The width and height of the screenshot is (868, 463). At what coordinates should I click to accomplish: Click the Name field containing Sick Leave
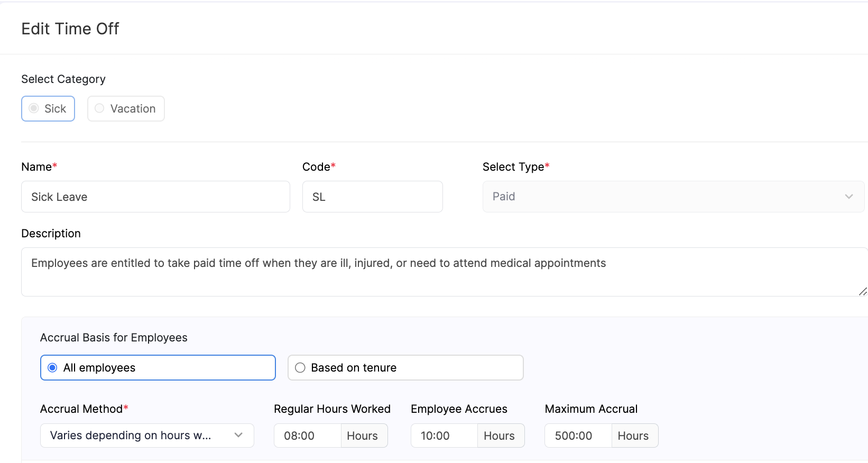[155, 197]
